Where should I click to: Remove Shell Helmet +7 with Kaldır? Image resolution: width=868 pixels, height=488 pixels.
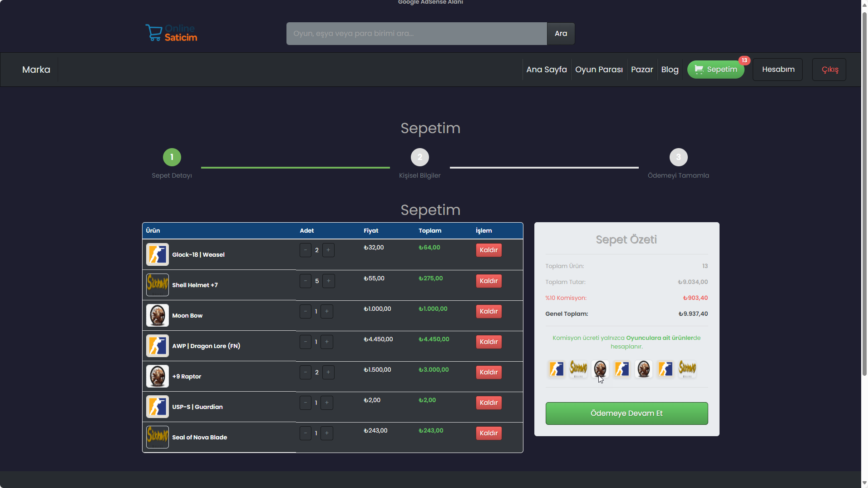point(488,281)
